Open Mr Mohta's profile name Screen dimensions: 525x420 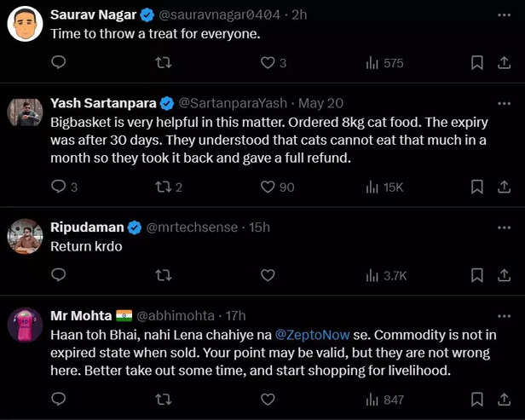80,315
